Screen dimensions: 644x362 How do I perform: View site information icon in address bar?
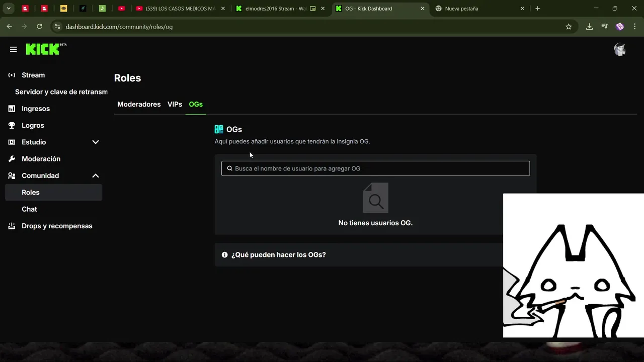tap(57, 27)
